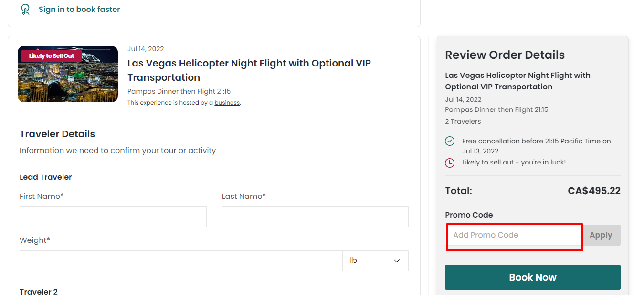Click the Book Now button
Image resolution: width=644 pixels, height=295 pixels.
point(533,277)
